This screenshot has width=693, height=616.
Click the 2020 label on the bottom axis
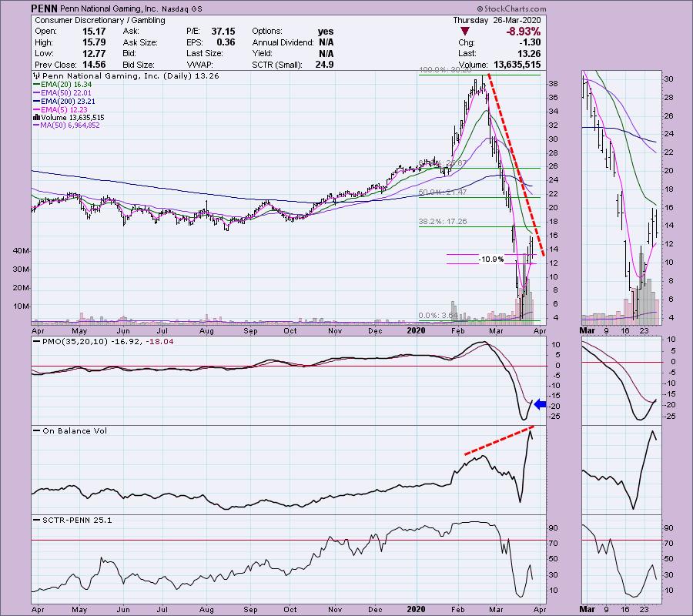click(416, 609)
